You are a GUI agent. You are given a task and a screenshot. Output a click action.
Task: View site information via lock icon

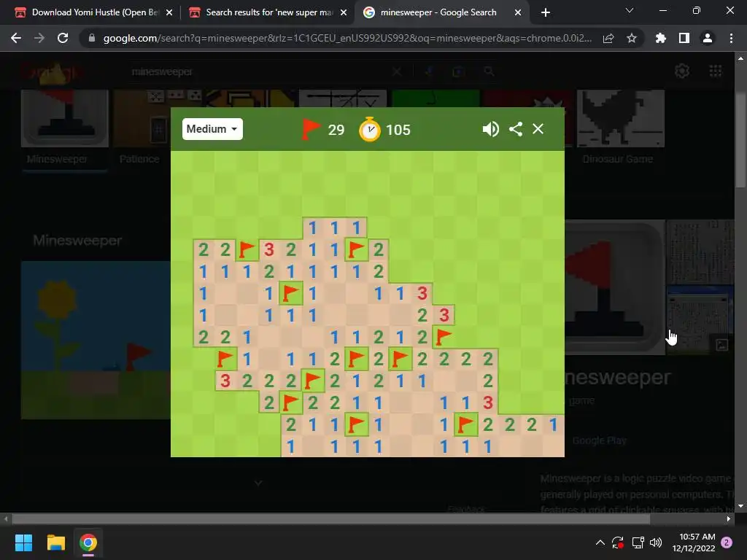[92, 38]
